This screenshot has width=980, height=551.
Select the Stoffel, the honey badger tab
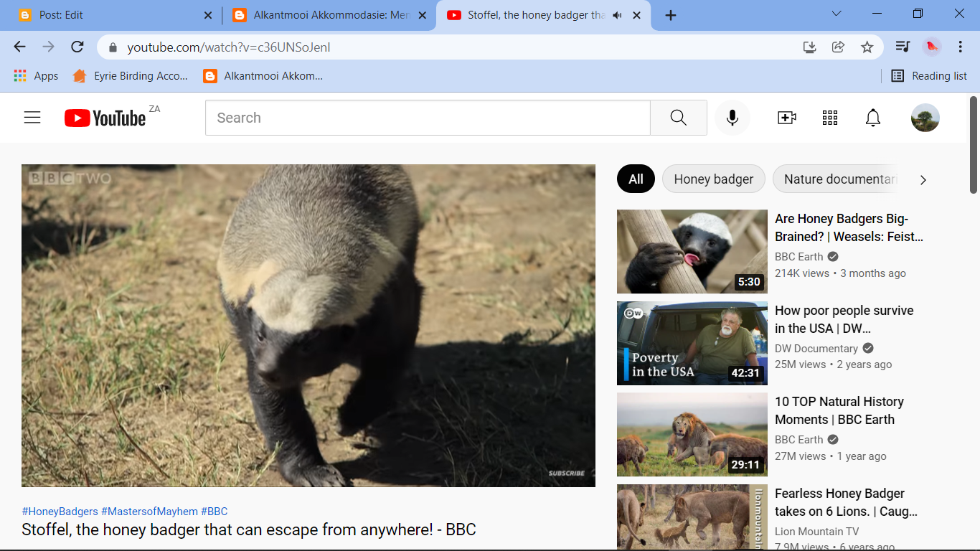click(x=544, y=15)
